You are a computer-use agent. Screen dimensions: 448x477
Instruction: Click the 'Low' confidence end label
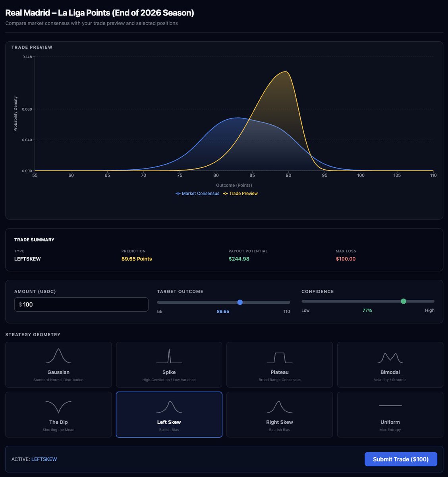[x=305, y=310]
